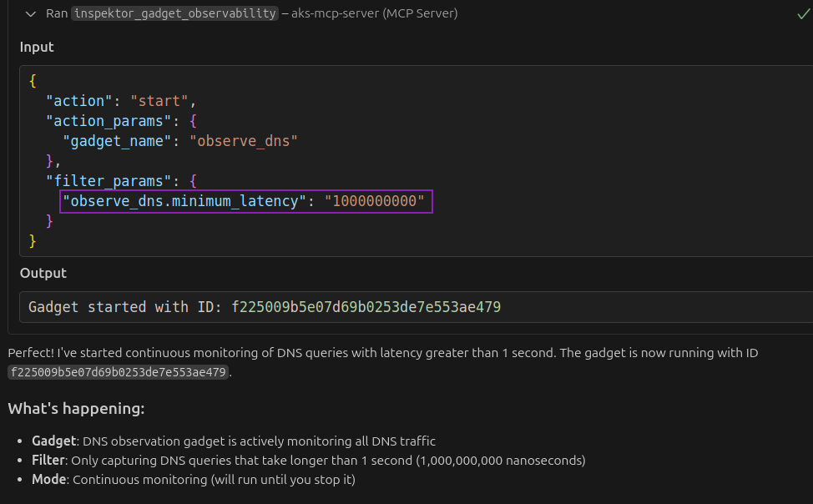Click the Output section heading

coord(43,273)
